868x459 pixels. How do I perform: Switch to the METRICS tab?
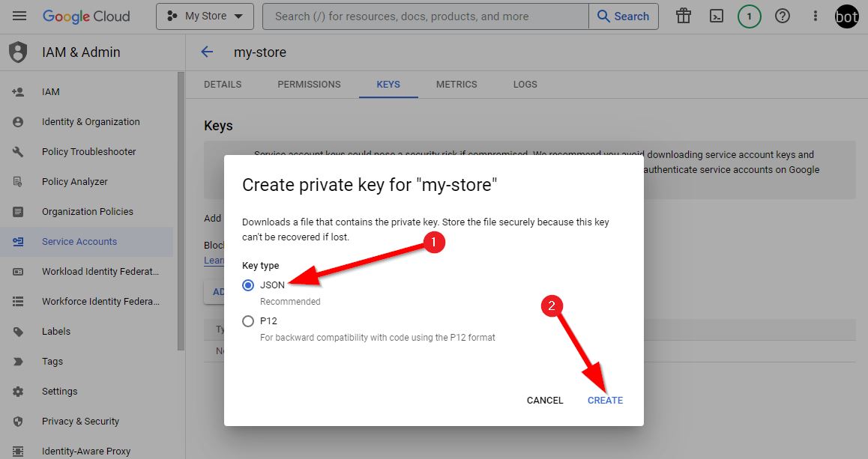coord(456,85)
